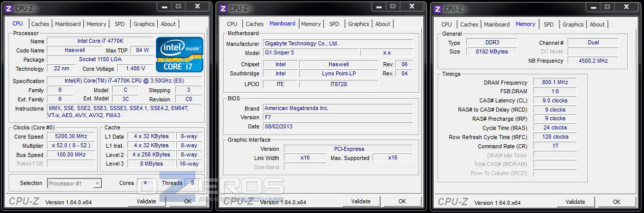Click the Instructions list field

coord(125,112)
